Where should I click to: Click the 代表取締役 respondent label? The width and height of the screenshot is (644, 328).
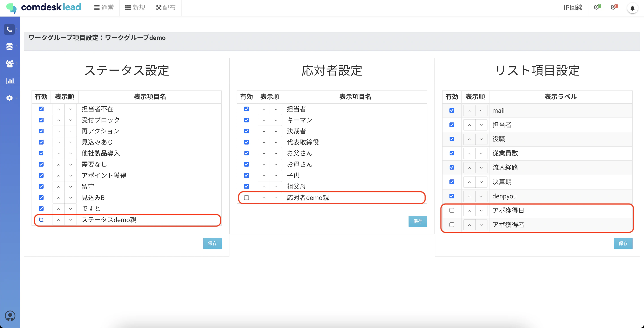point(303,142)
